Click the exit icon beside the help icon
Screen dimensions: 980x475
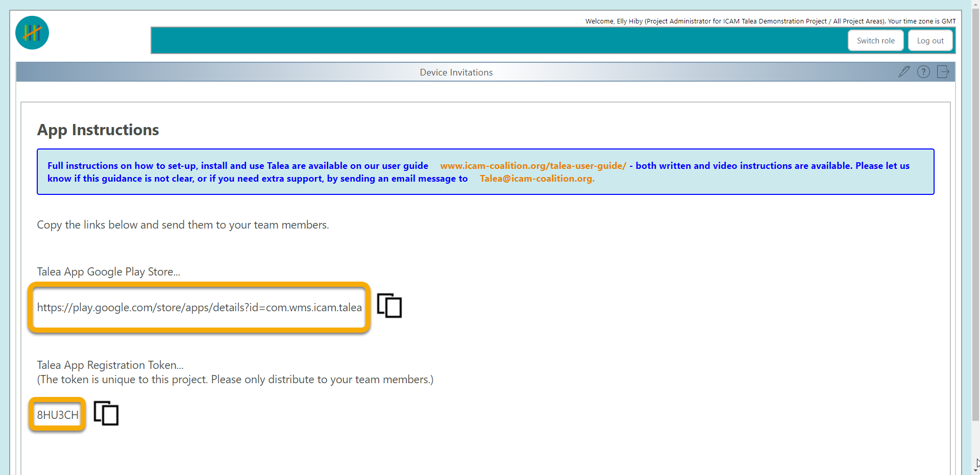(x=943, y=72)
